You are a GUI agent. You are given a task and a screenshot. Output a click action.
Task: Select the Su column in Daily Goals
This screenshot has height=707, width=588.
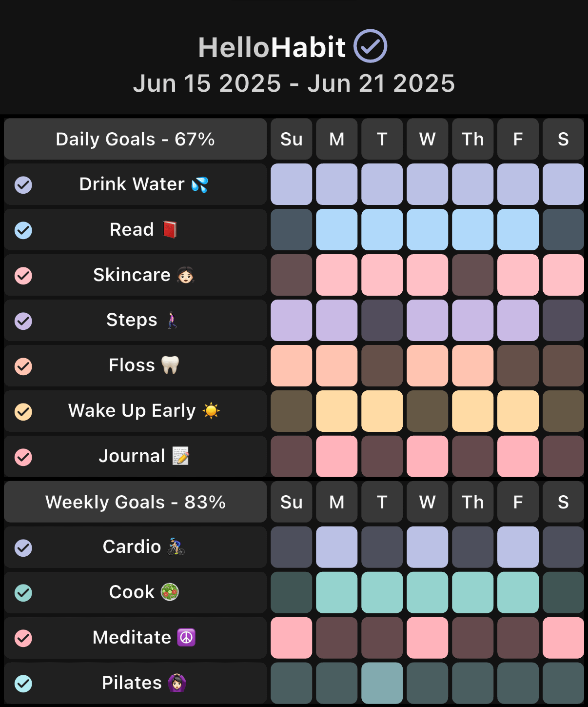tap(292, 140)
